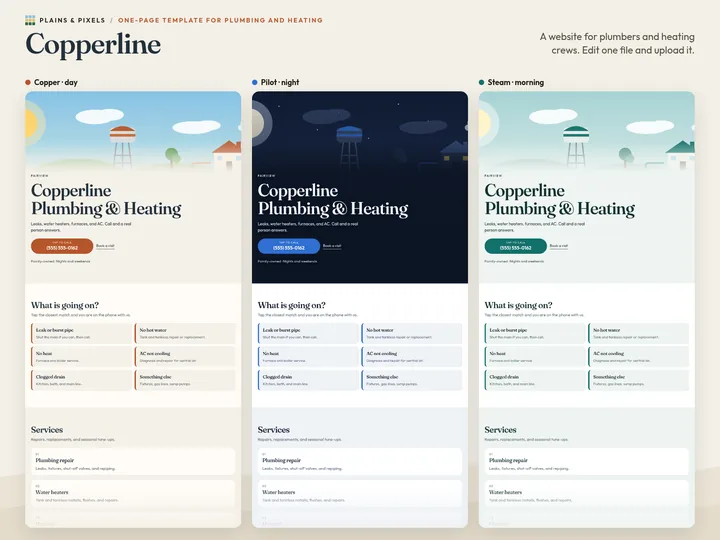The image size is (720, 540).
Task: Choose Something else in Copper preview
Action: point(185,380)
